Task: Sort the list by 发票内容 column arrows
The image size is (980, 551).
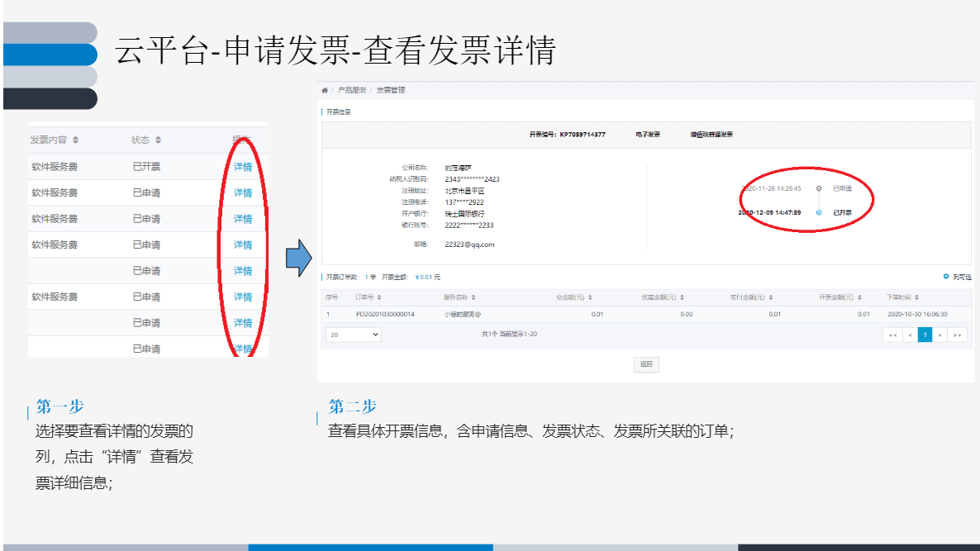Action: tap(76, 140)
